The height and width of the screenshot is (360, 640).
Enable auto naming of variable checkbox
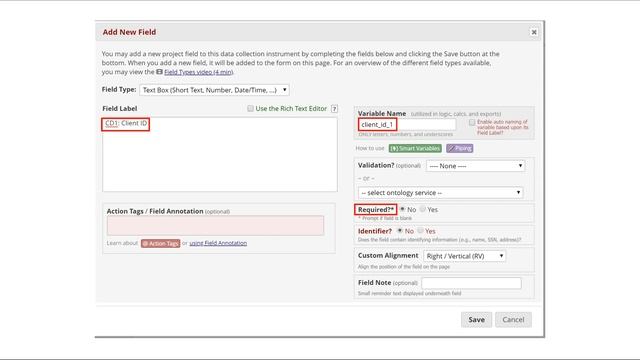(472, 122)
